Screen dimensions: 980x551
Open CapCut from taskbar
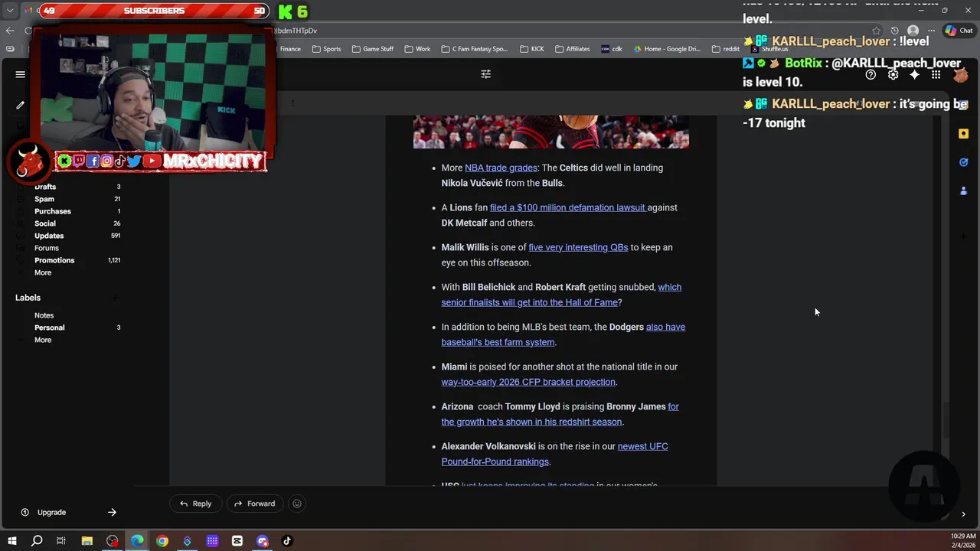(237, 541)
